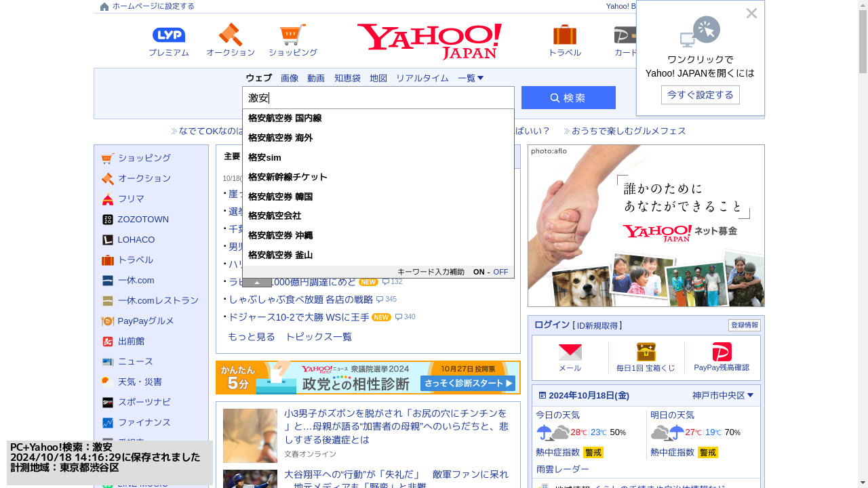Open the 毎日1回 宝箱くじ treasure chest icon
The width and height of the screenshot is (868, 488).
click(x=646, y=352)
